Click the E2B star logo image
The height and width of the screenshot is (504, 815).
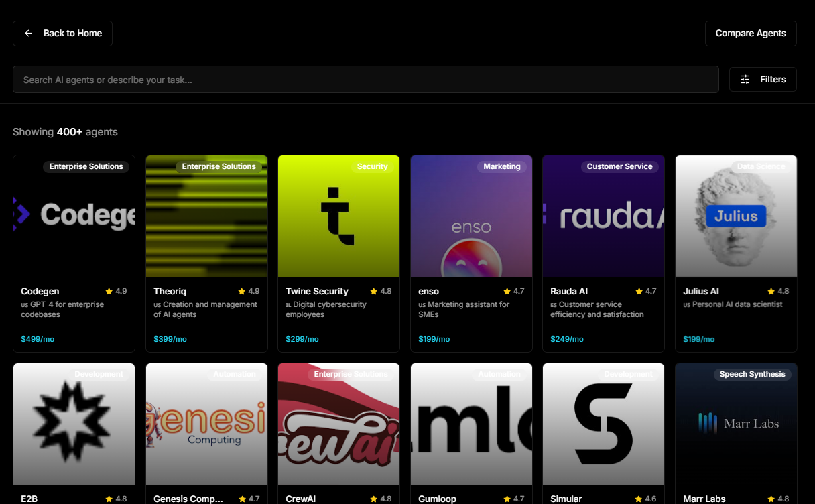coord(74,424)
